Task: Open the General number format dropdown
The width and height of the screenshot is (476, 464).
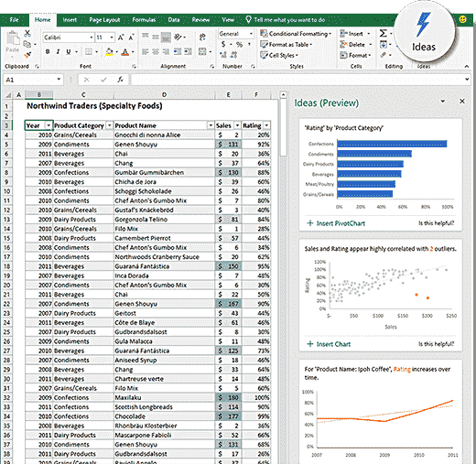Action: click(251, 34)
